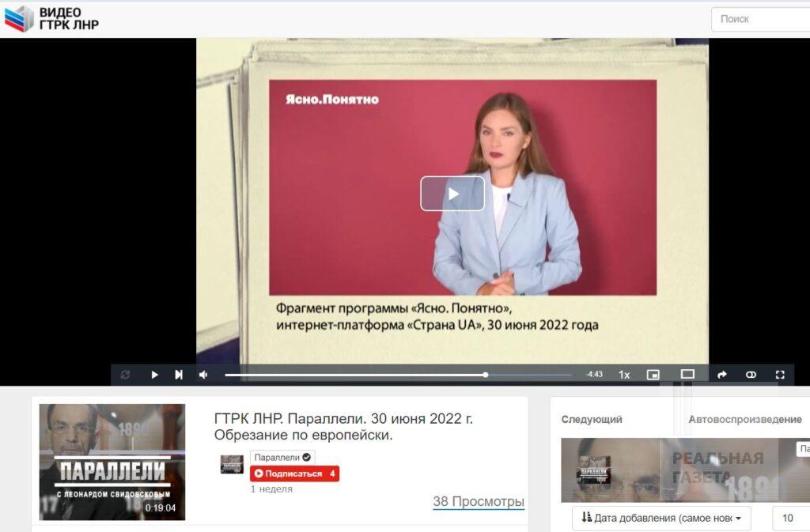Expand Дата добавления sort dropdown

pyautogui.click(x=661, y=519)
